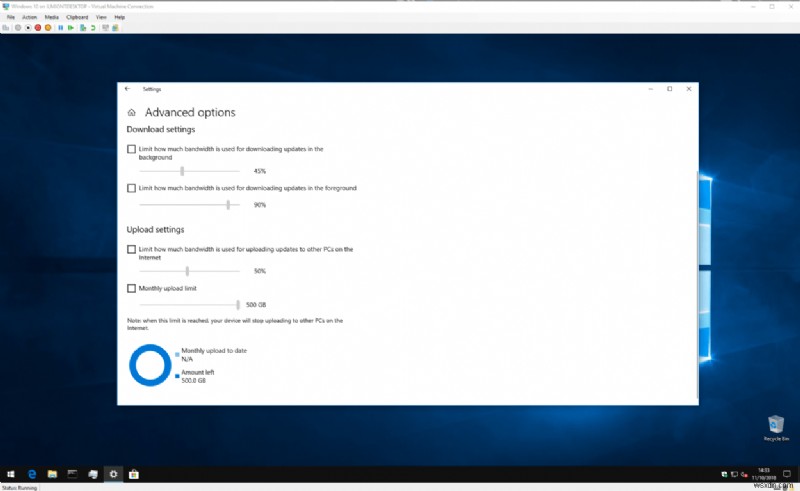Enable foreground download bandwidth limit checkbox
Image resolution: width=800 pixels, height=491 pixels.
[131, 188]
